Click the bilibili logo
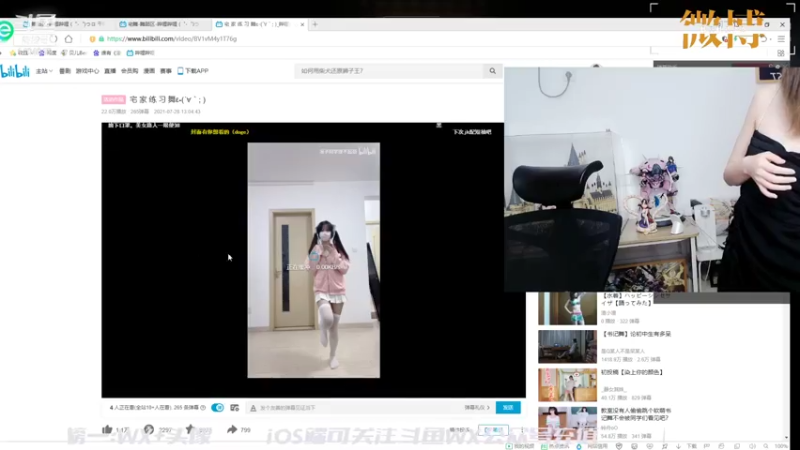800x450 pixels. [15, 71]
